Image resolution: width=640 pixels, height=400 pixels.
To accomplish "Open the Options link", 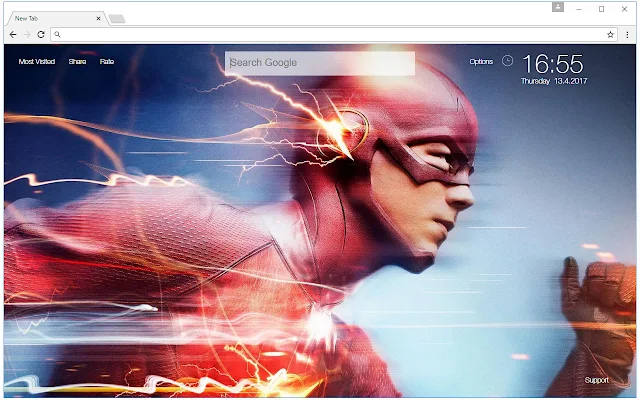I will point(481,62).
